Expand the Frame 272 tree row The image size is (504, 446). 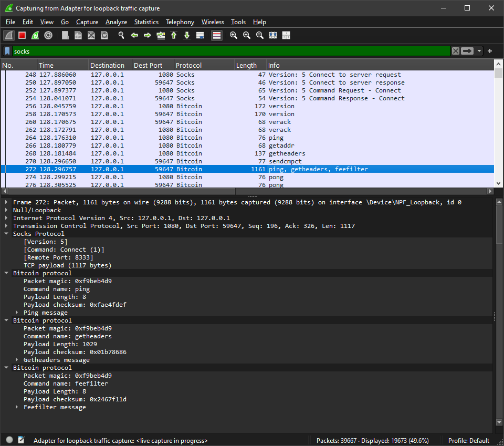pyautogui.click(x=6, y=202)
